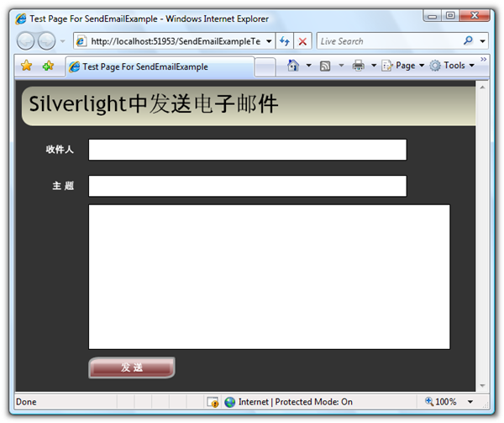Screen dimensions: 504x423
Task: Run search with the magnifier icon
Action: (468, 40)
